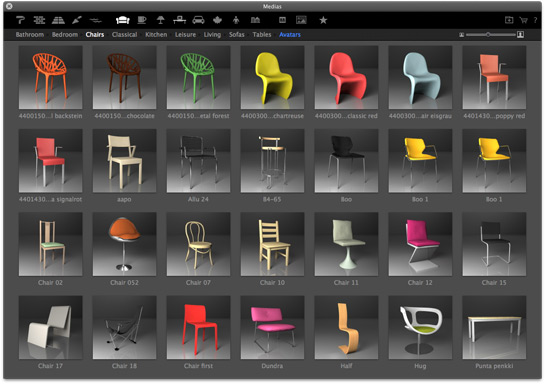Image resolution: width=545 pixels, height=384 pixels.
Task: Open the shopping cart store icon
Action: [x=523, y=20]
